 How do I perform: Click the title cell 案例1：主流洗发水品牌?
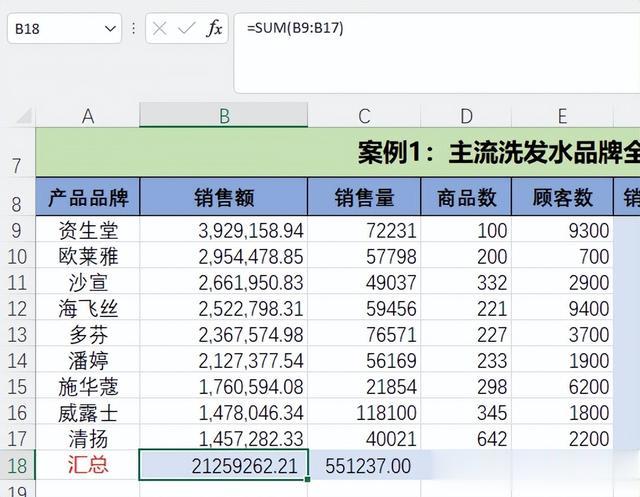tap(338, 152)
